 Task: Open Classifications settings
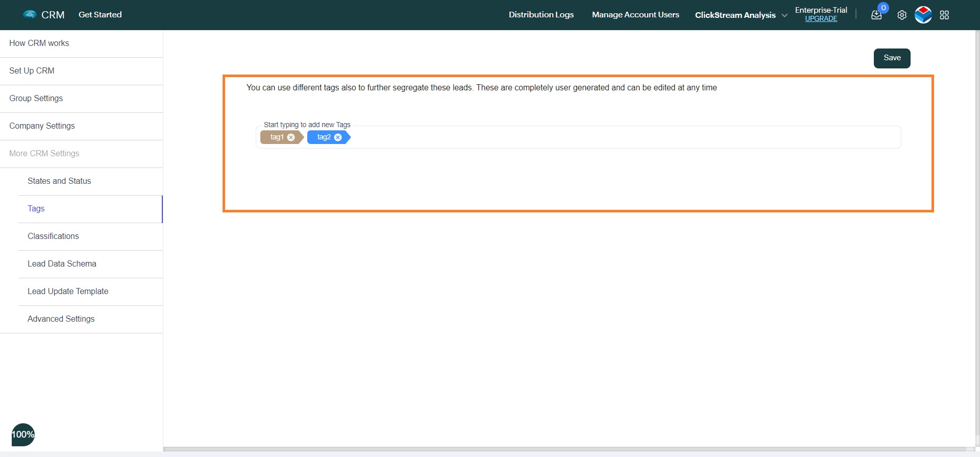tap(90, 236)
